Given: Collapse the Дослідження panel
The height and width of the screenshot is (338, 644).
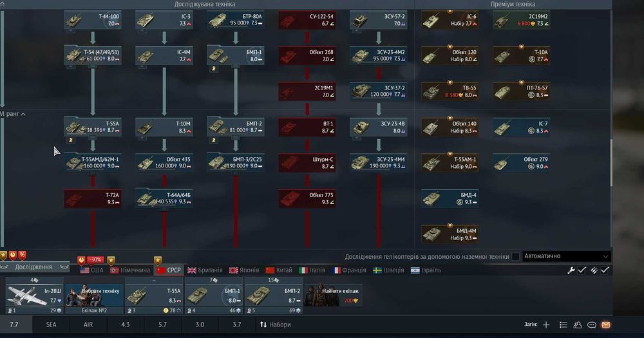Looking at the screenshot, I should pos(33,267).
